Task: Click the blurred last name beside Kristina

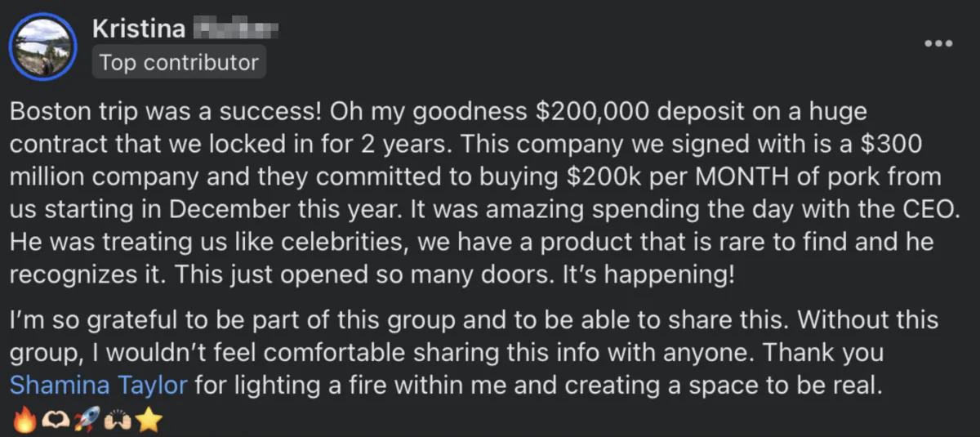Action: point(235,31)
